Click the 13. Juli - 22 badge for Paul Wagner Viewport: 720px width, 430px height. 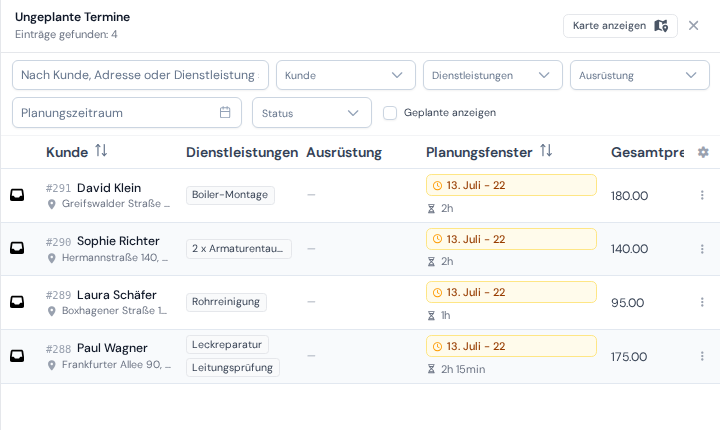pos(511,346)
